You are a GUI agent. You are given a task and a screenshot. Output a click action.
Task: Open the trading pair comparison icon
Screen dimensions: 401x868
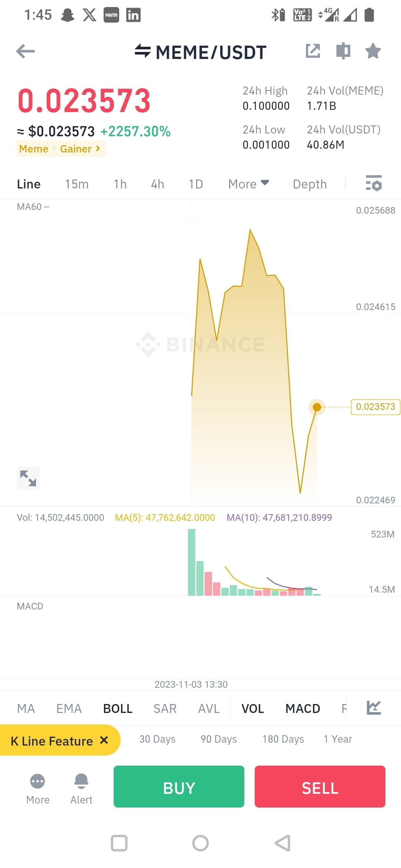[x=343, y=51]
